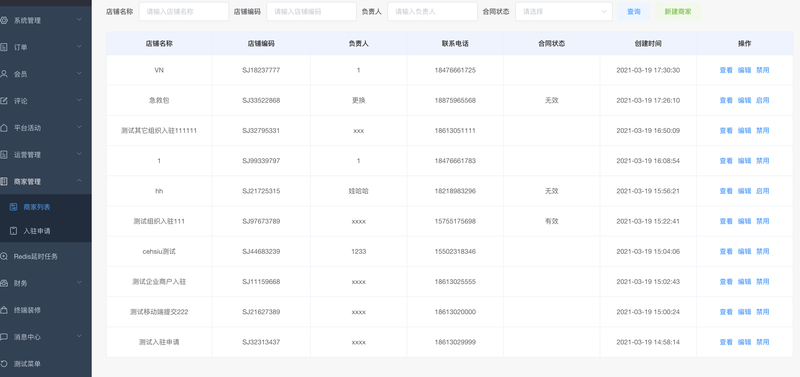Screen dimensions: 800x377
Task: Click the 终端装修 bag icon
Action: click(4, 310)
